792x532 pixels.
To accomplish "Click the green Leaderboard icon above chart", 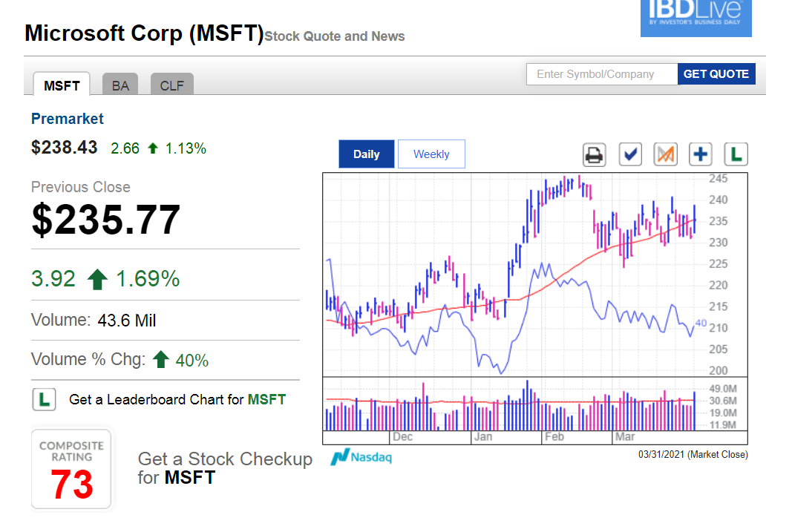I will click(x=736, y=154).
